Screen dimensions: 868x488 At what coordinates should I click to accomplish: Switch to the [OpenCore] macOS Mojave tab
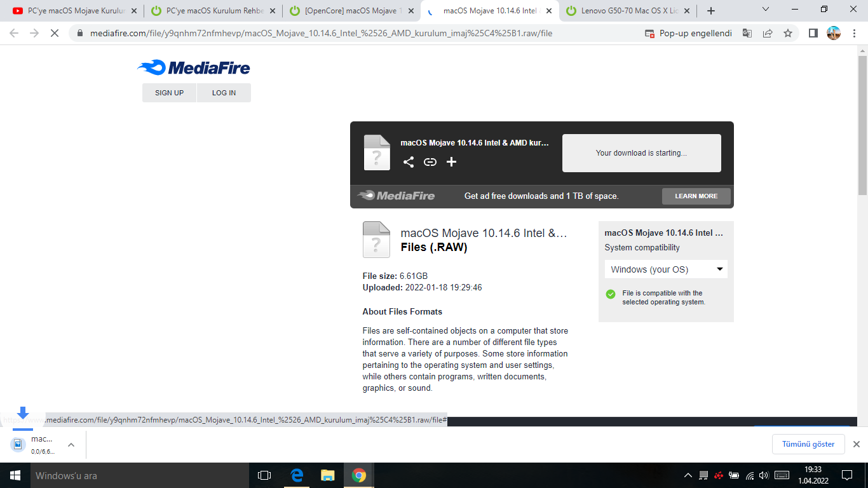(x=351, y=11)
